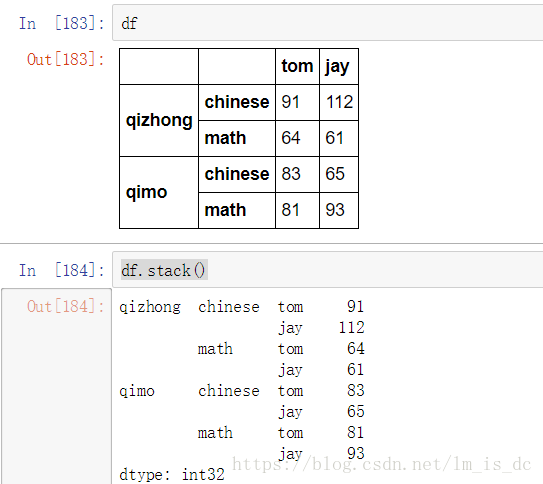Select the Out[183] prompt label
Image resolution: width=543 pixels, height=484 pixels.
(66, 59)
